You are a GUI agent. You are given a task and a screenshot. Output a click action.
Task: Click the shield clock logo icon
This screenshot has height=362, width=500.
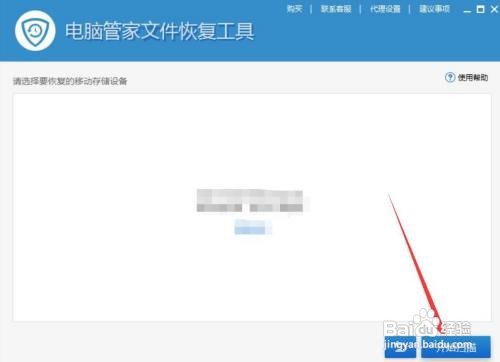[35, 30]
